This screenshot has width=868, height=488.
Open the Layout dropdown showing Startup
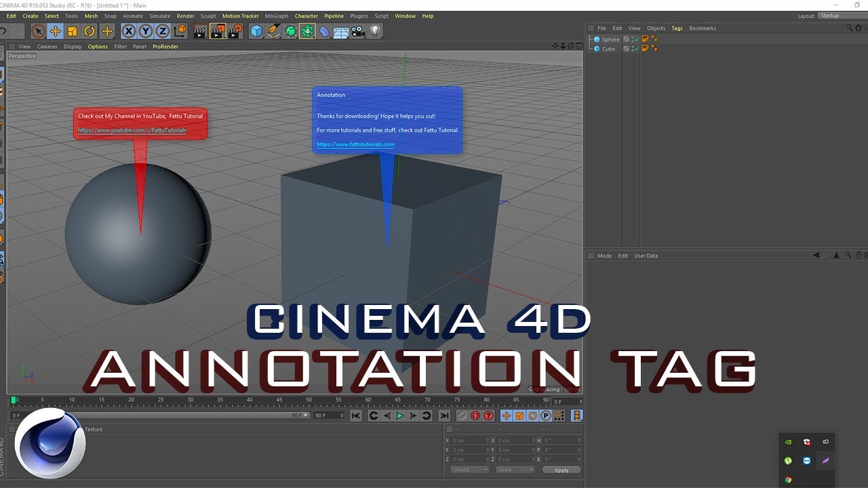[842, 16]
